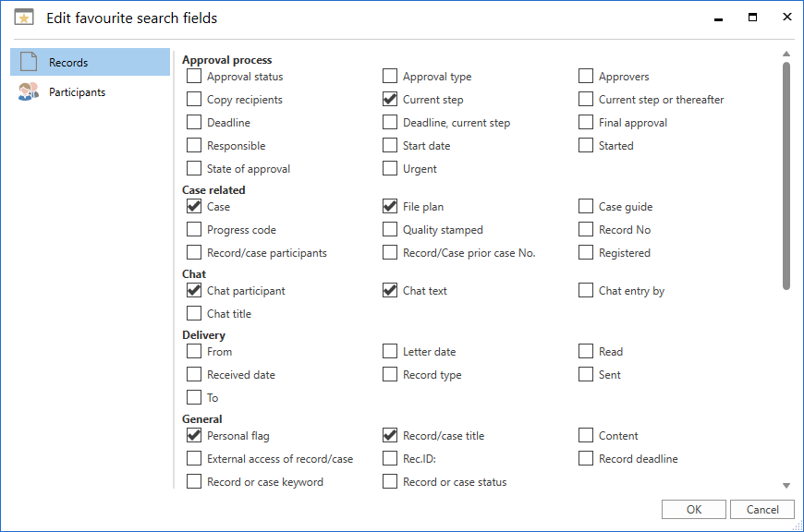
Task: Click the favourite star window icon
Action: point(24,18)
